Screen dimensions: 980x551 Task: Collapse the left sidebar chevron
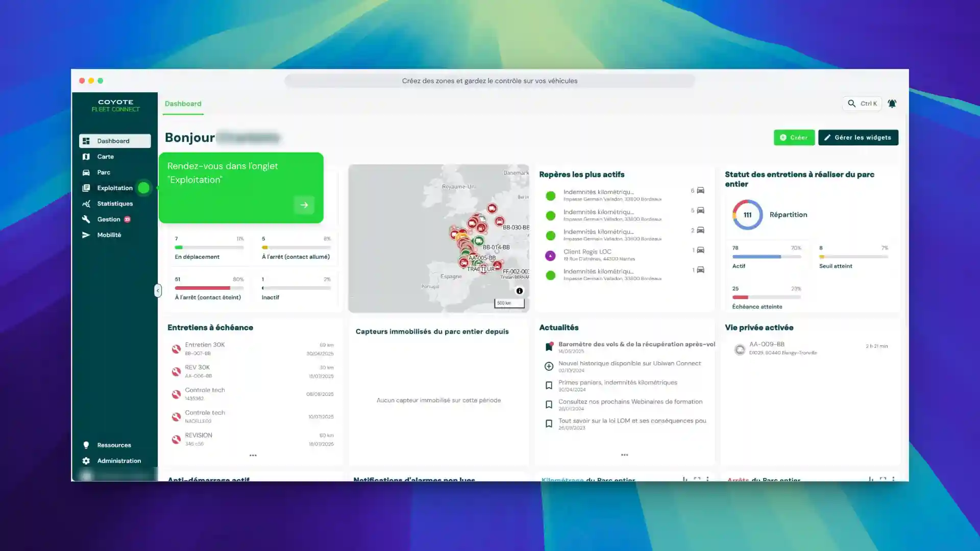158,291
